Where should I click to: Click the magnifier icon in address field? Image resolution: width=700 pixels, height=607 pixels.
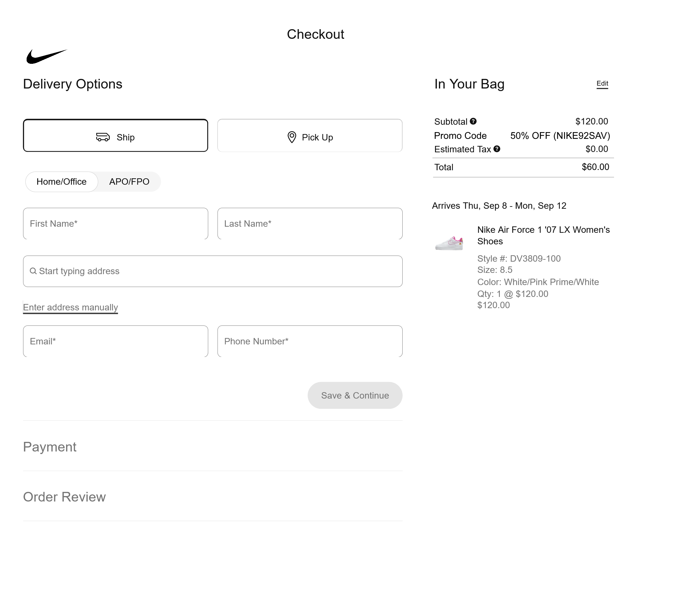(x=33, y=271)
